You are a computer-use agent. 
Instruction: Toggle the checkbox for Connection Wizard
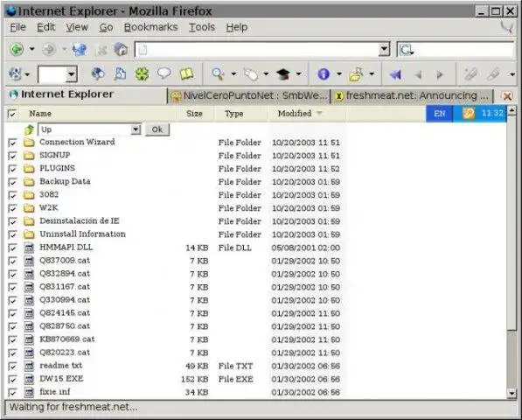[x=12, y=143]
